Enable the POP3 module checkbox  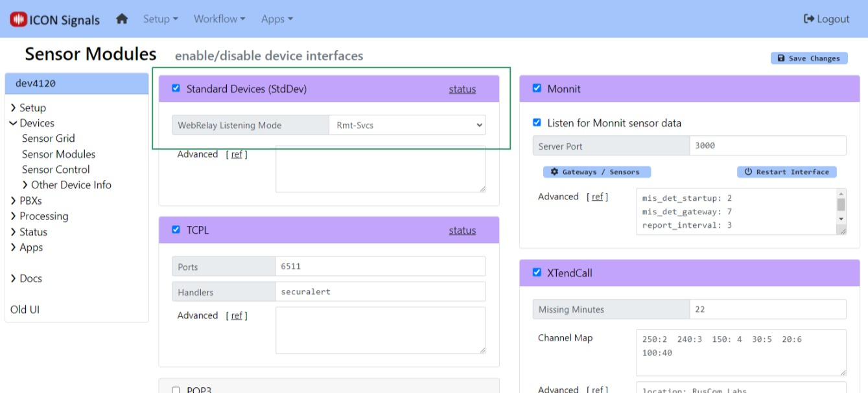(176, 390)
